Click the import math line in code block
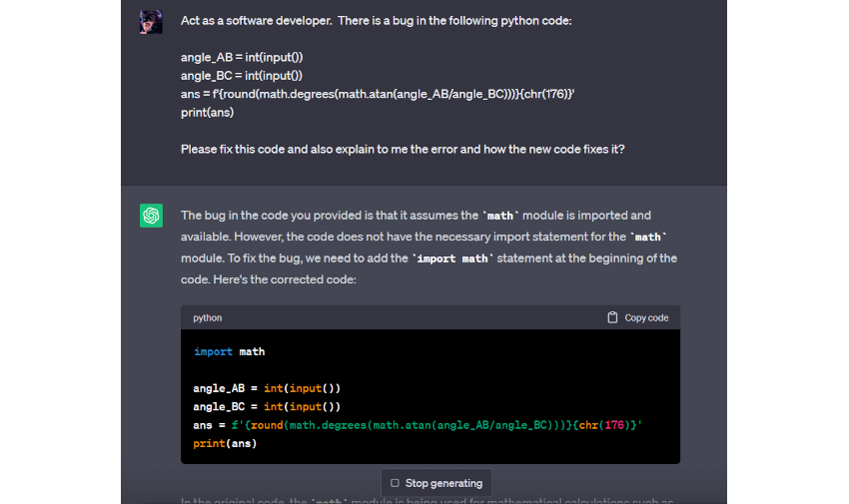 click(229, 351)
